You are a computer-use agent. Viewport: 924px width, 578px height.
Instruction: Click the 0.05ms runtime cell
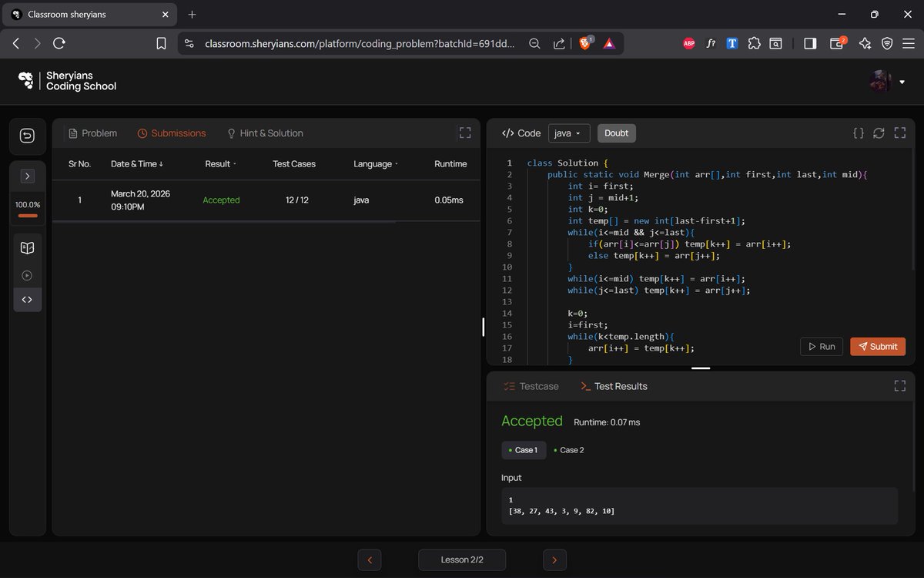(x=449, y=200)
